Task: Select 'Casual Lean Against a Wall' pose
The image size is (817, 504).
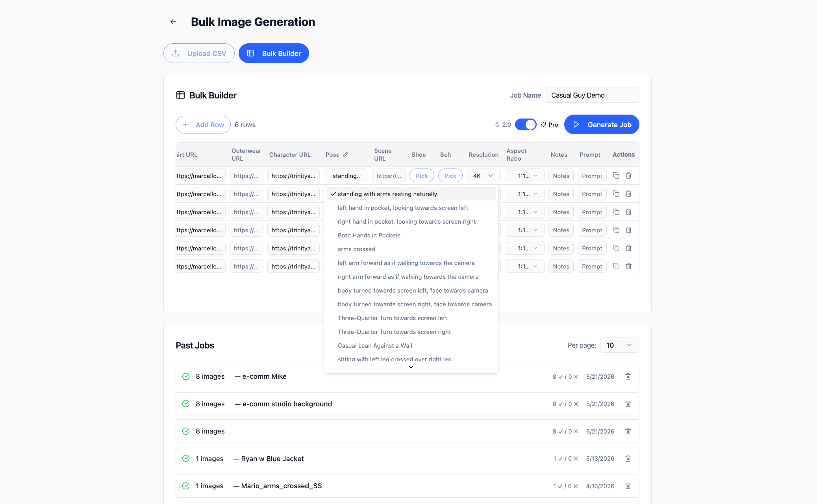Action: coord(411,345)
